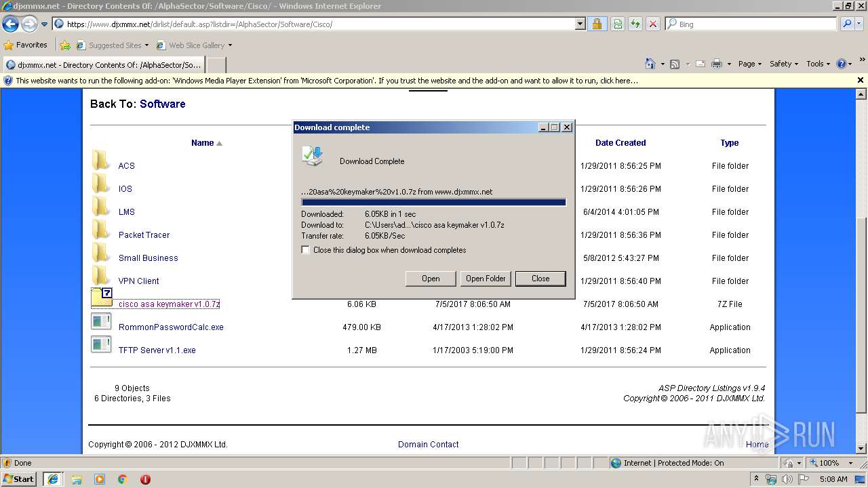Click the Bing search magnifier icon
Image resolution: width=868 pixels, height=488 pixels.
tap(847, 24)
